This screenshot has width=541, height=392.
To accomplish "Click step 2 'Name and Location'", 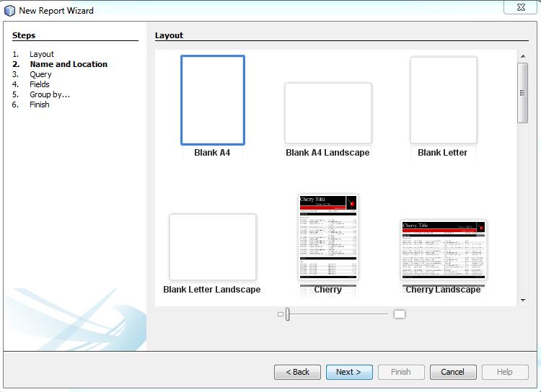I will point(69,64).
